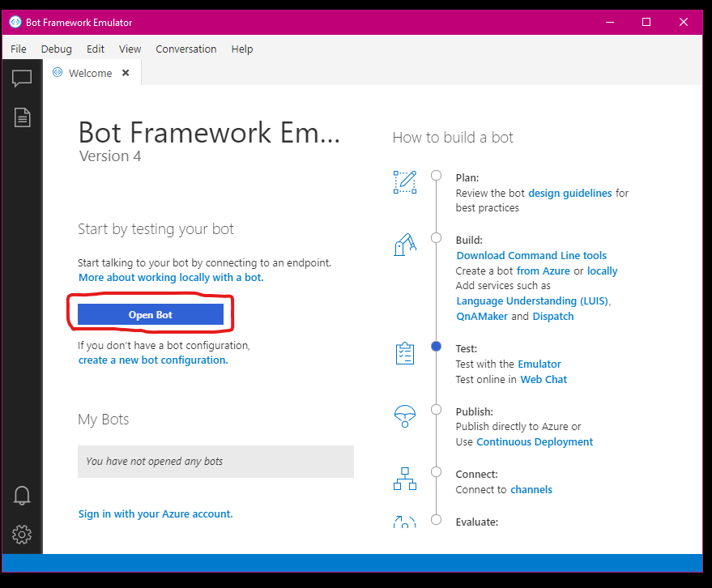712x588 pixels.
Task: Open the Language Understanding (LUIS) link
Action: [x=532, y=301]
